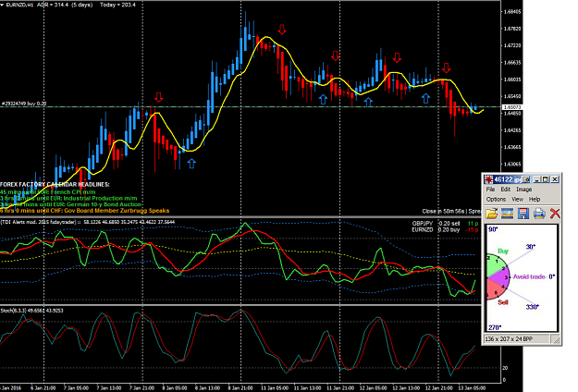Screen dimensions: 578x392
Task: Click time axis label '13 Jan 05:00'
Action: 472,388
